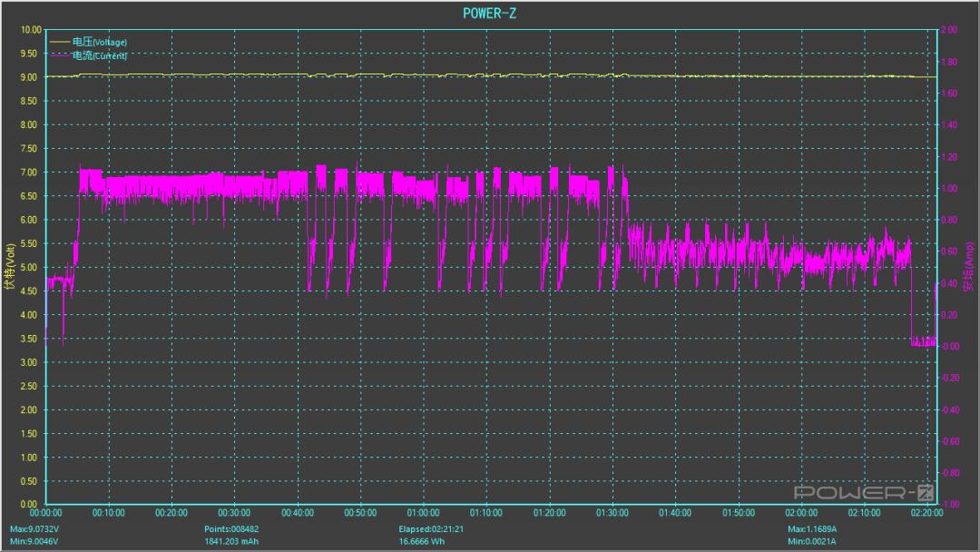Click the 安培(Amp) right axis title
The height and width of the screenshot is (552, 980).
tap(969, 267)
